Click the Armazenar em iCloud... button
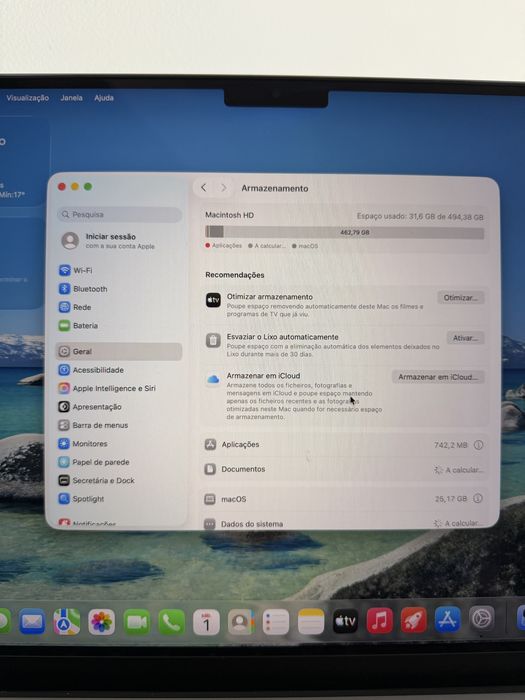Image resolution: width=525 pixels, height=700 pixels. 438,377
